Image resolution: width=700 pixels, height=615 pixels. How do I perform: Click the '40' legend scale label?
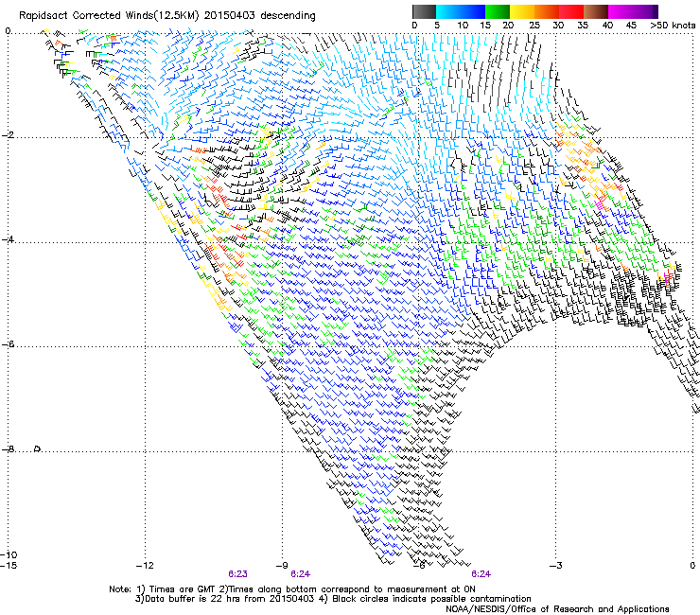607,26
